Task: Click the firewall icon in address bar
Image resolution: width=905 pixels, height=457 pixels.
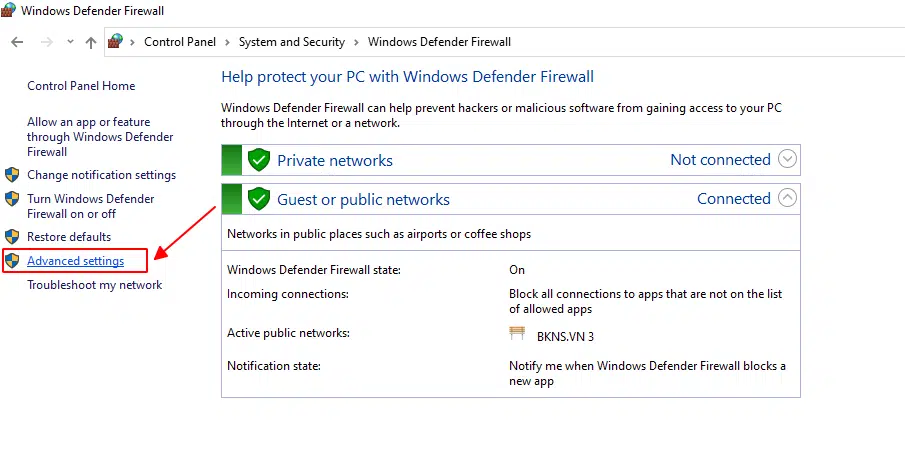Action: (116, 42)
